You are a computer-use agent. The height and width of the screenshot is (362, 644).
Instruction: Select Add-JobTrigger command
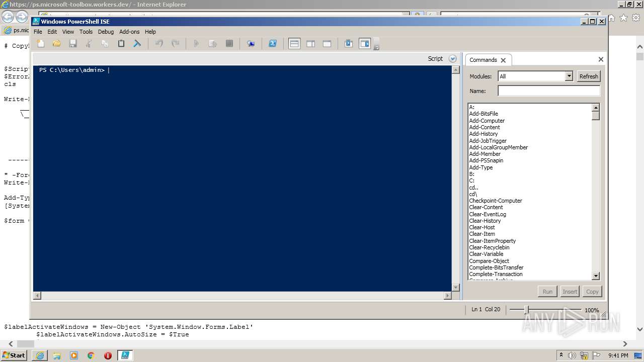[488, 141]
